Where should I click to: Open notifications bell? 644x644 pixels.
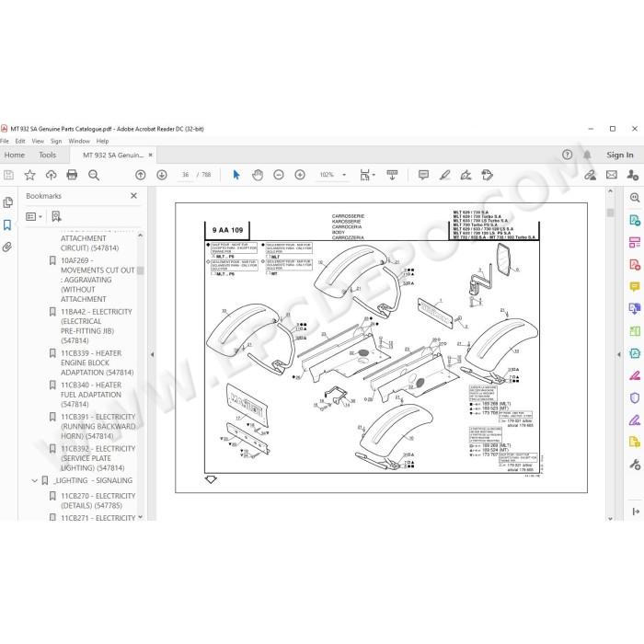coord(587,155)
